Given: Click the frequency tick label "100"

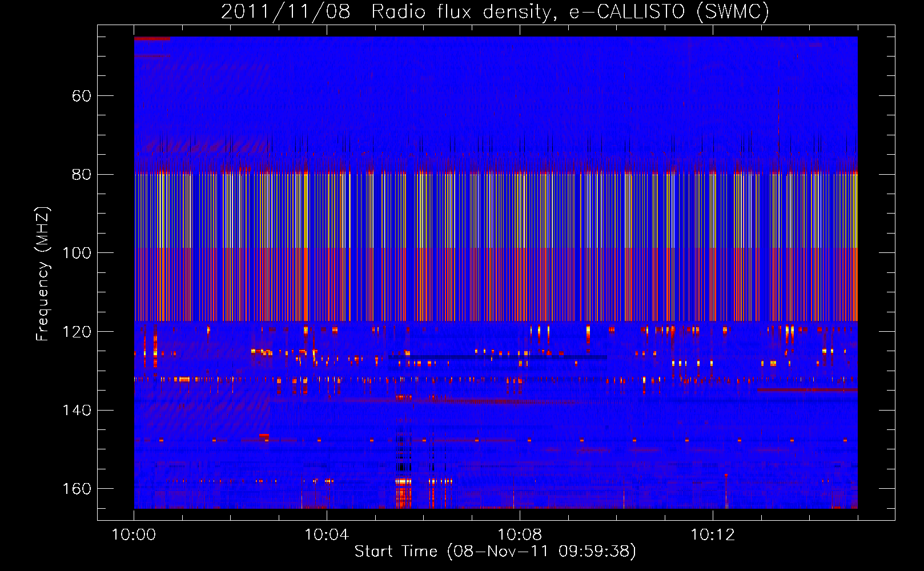Looking at the screenshot, I should (77, 253).
